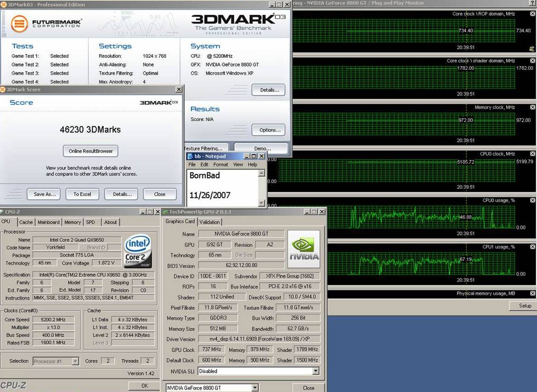This screenshot has height=392, width=537.
Task: Click the lock icon beside ROP graph
Action: coord(532,49)
